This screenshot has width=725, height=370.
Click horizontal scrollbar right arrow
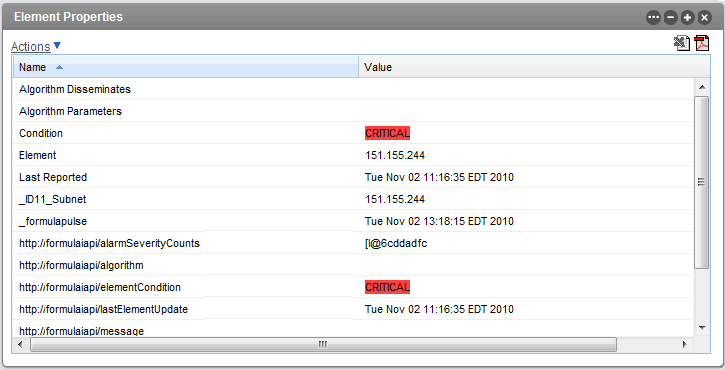point(685,344)
